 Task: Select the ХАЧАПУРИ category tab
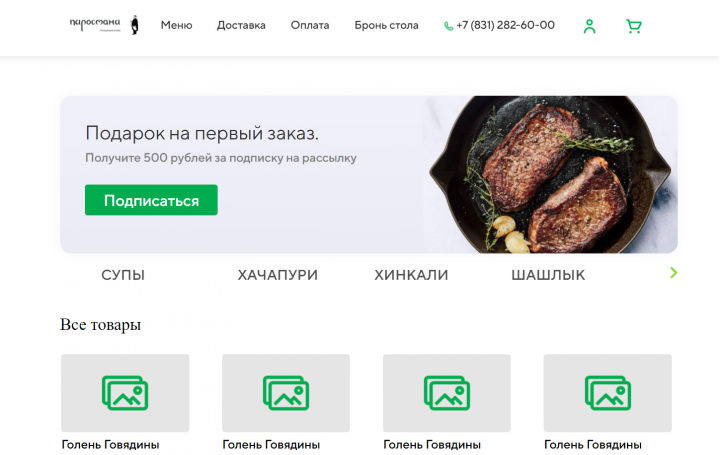(277, 275)
